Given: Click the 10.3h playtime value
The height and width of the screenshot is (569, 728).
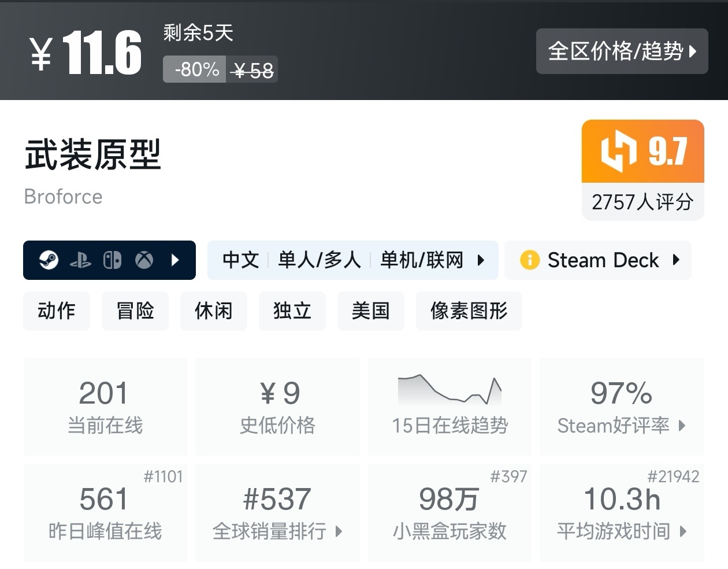Looking at the screenshot, I should (x=622, y=498).
